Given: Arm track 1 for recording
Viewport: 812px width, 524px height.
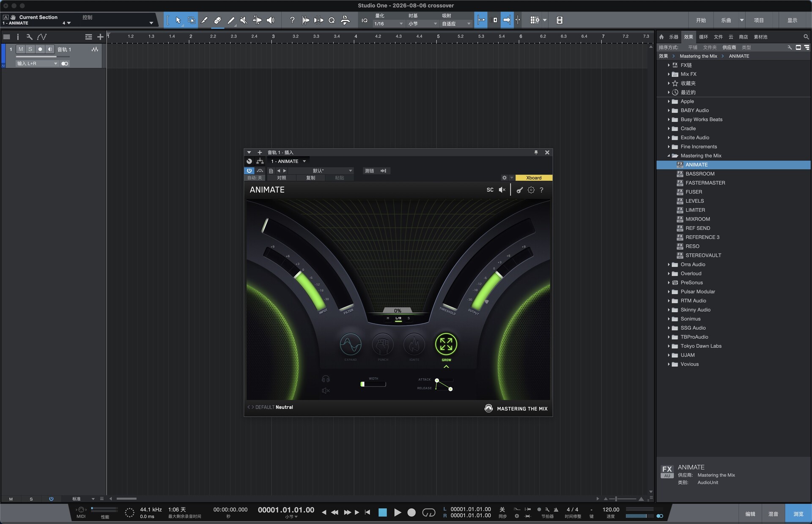Looking at the screenshot, I should click(x=40, y=49).
